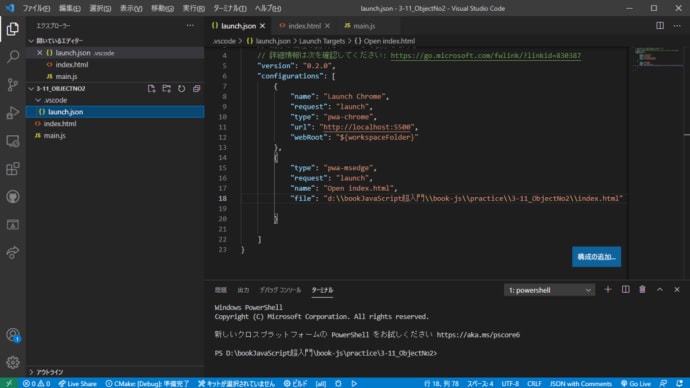Close launch.json in open editors list
The height and width of the screenshot is (388, 690).
[40, 53]
